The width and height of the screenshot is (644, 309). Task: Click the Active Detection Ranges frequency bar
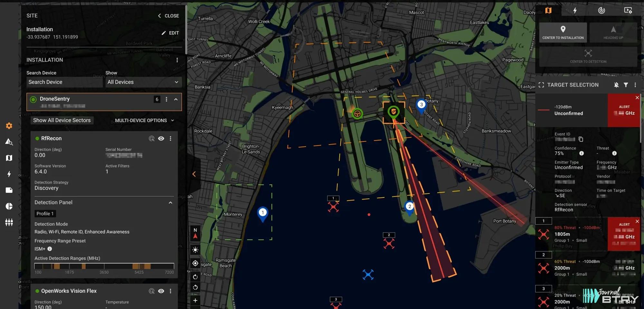click(x=104, y=266)
